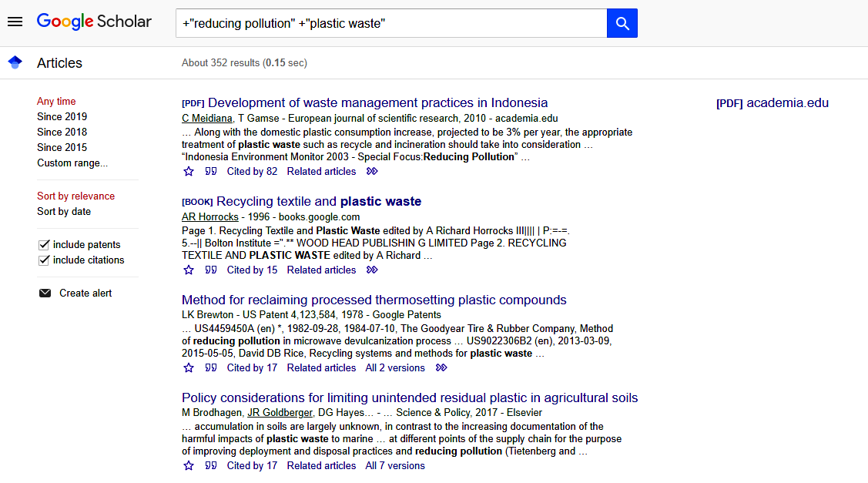Select Sort by date option

tap(64, 212)
